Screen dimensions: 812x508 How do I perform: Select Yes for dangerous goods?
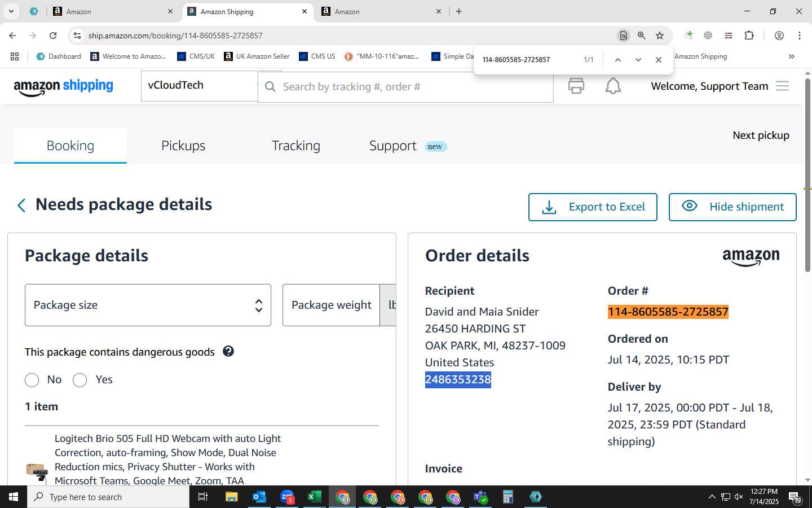(80, 380)
